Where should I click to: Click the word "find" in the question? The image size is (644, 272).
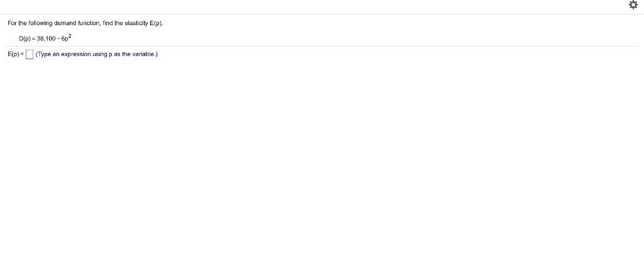[108, 23]
